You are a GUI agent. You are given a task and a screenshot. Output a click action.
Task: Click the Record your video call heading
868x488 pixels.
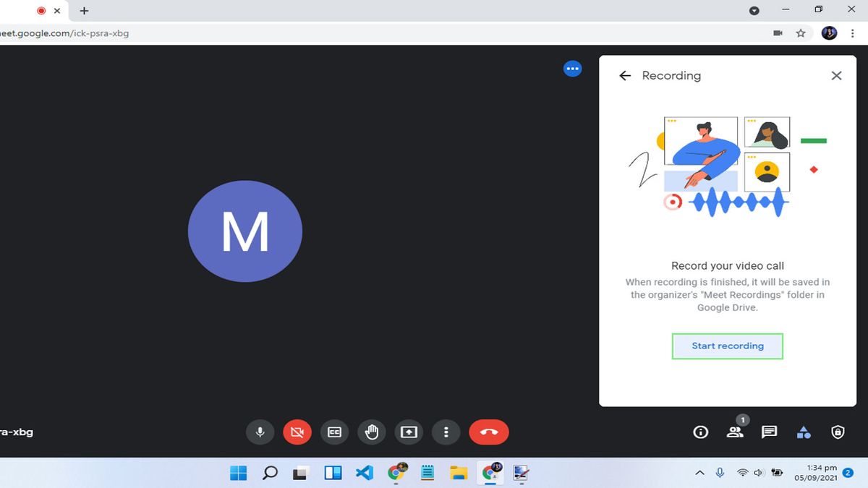728,266
